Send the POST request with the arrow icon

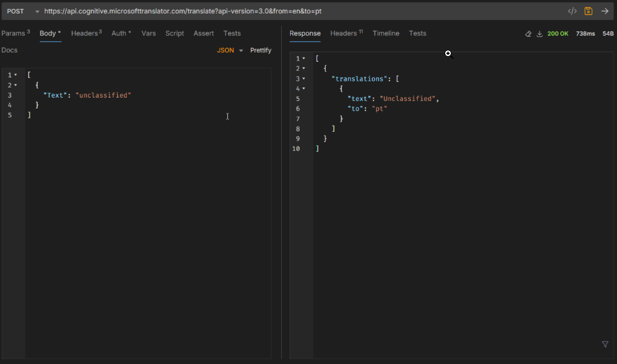click(604, 11)
